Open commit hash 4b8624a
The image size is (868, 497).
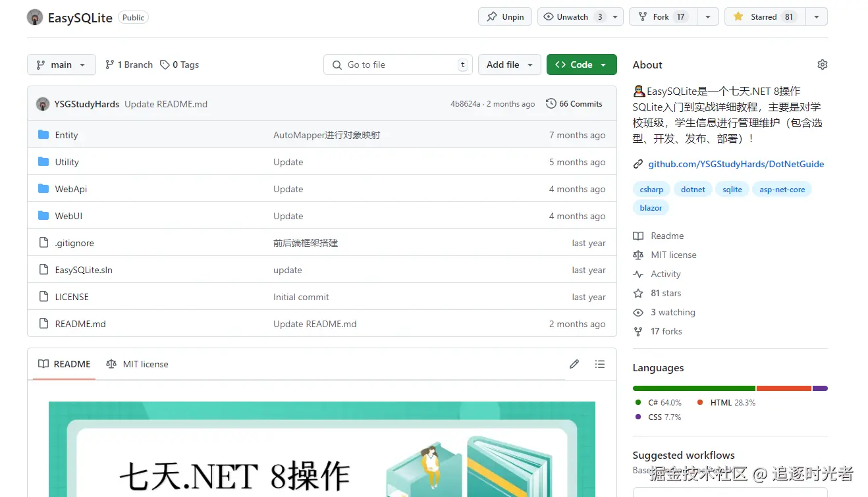click(x=466, y=104)
